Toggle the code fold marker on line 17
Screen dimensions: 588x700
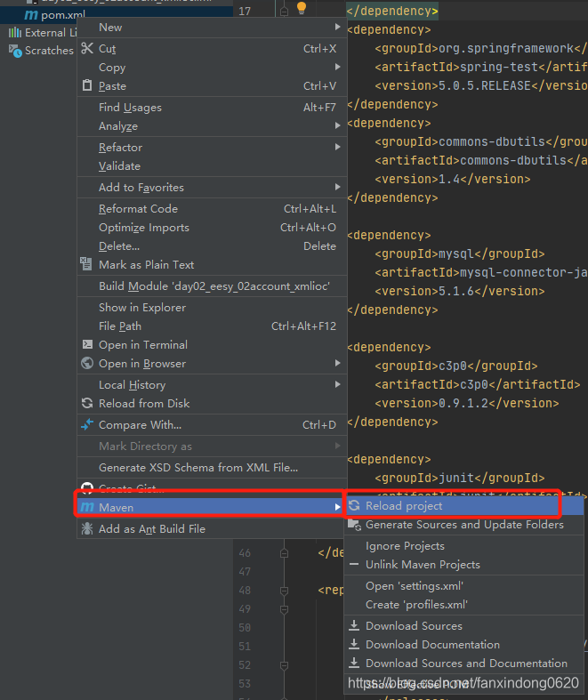284,12
